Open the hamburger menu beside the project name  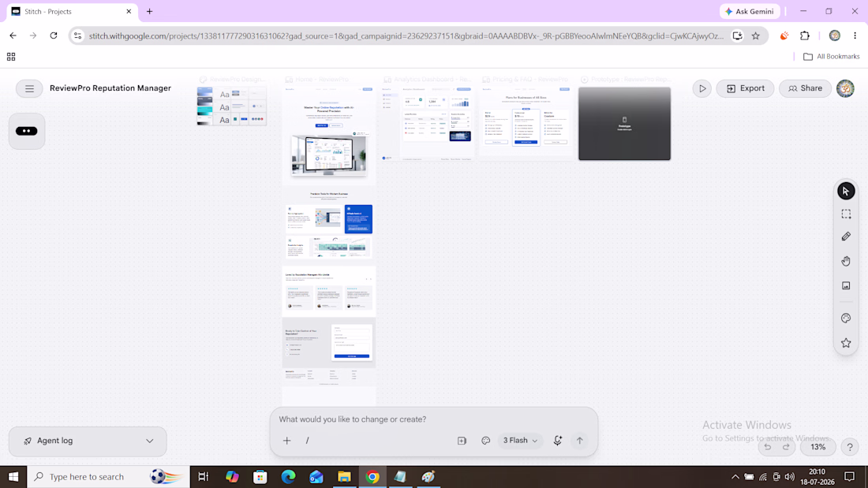[29, 88]
